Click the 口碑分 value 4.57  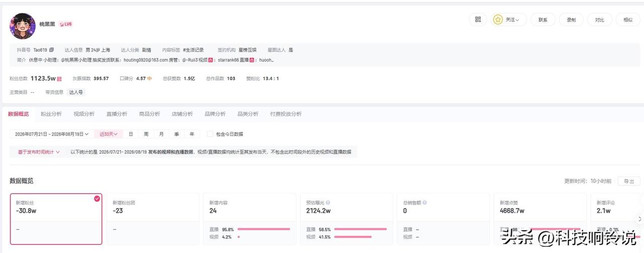141,79
